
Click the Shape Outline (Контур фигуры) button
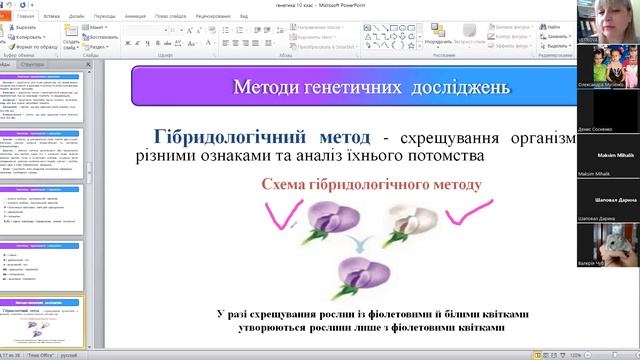(509, 36)
